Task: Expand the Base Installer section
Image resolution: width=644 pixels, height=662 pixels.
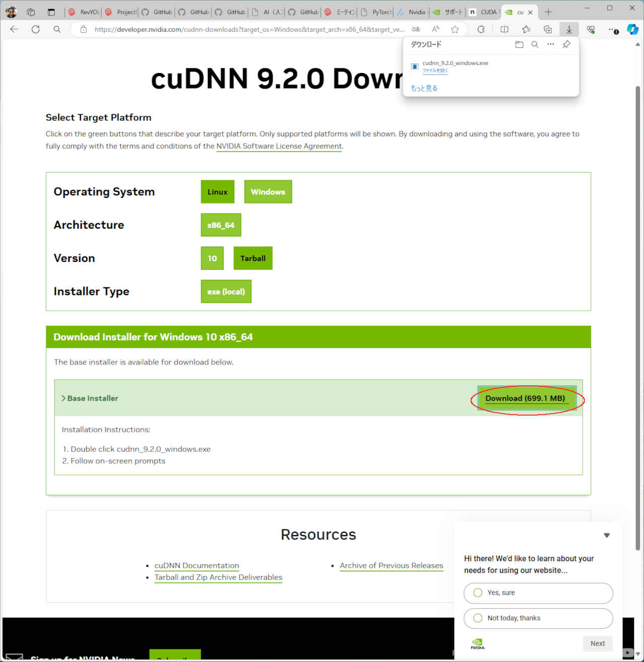Action: pos(90,398)
